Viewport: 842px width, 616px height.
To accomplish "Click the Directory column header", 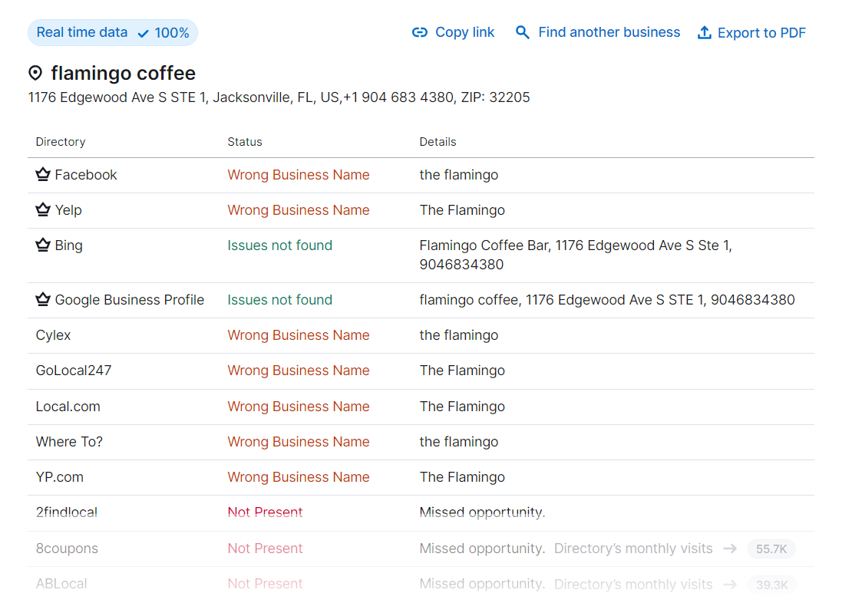I will (x=61, y=142).
